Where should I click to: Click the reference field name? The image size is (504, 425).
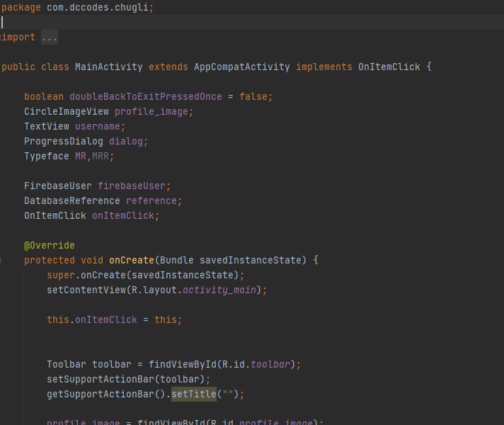point(151,200)
